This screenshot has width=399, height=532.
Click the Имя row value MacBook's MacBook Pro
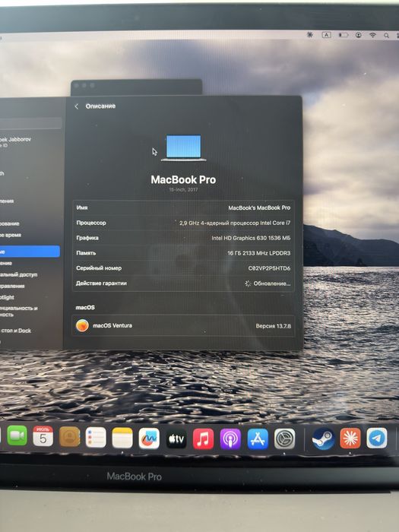259,207
